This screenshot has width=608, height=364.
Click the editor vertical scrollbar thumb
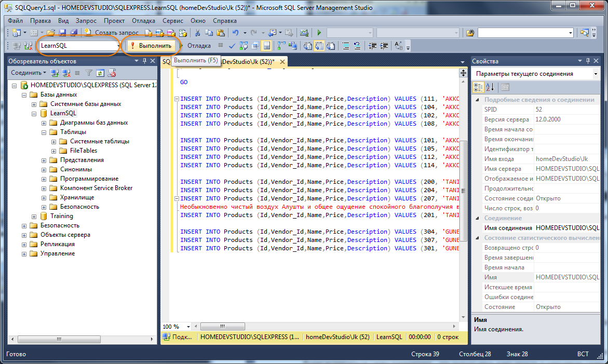[x=463, y=191]
